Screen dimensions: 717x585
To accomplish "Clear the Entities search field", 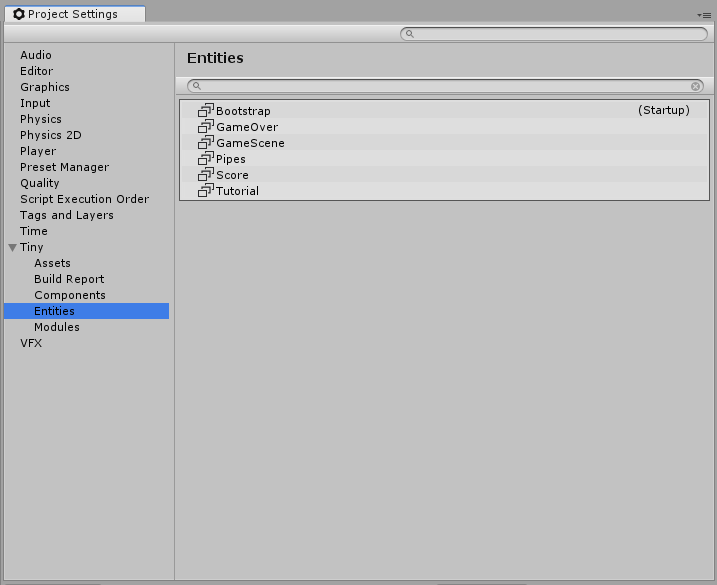I will pyautogui.click(x=696, y=87).
